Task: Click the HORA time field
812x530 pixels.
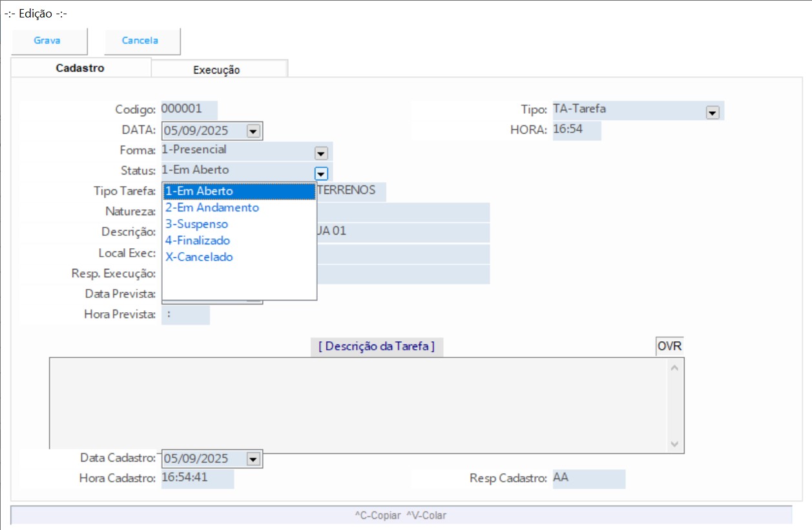Action: coord(576,130)
